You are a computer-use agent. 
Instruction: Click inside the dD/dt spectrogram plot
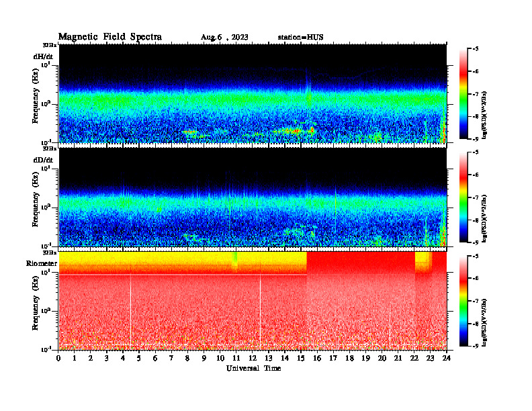click(253, 197)
